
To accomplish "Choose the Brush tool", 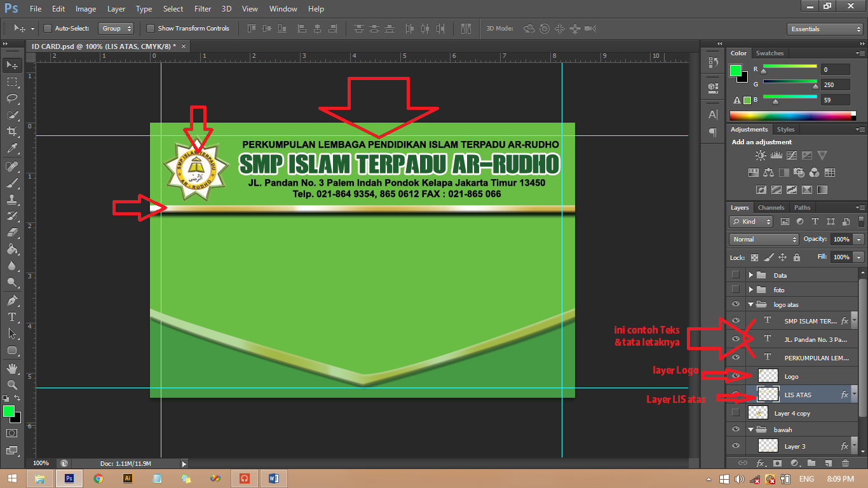I will coord(12,183).
